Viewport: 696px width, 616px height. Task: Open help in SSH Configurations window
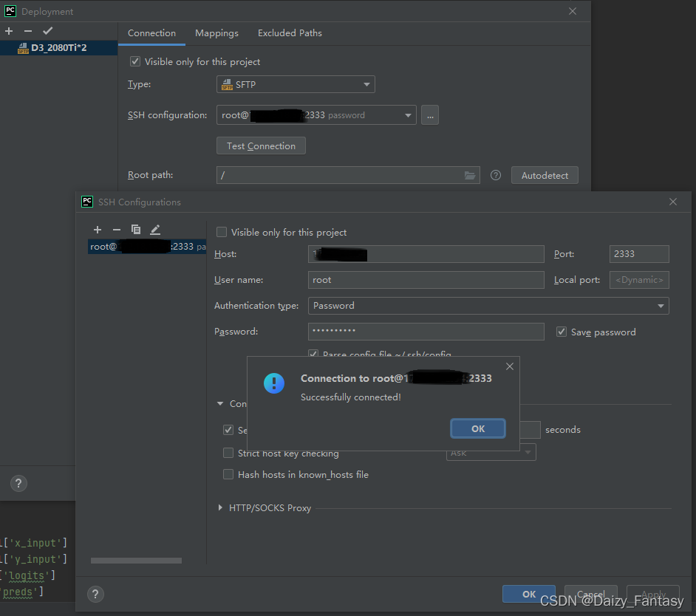point(95,595)
